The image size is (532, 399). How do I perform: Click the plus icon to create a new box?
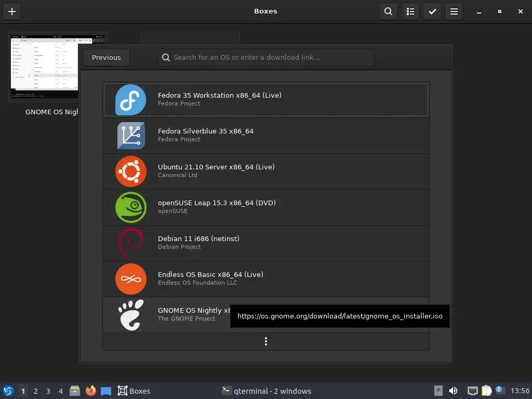pyautogui.click(x=12, y=11)
